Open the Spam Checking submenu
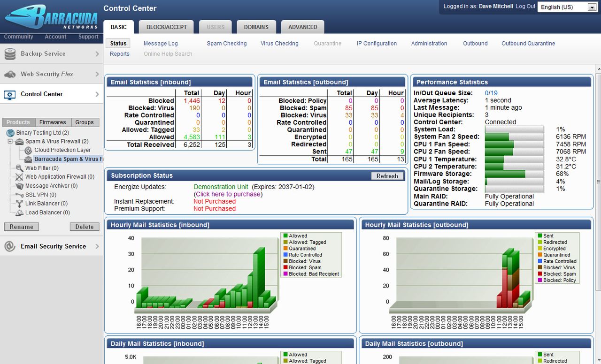 227,44
